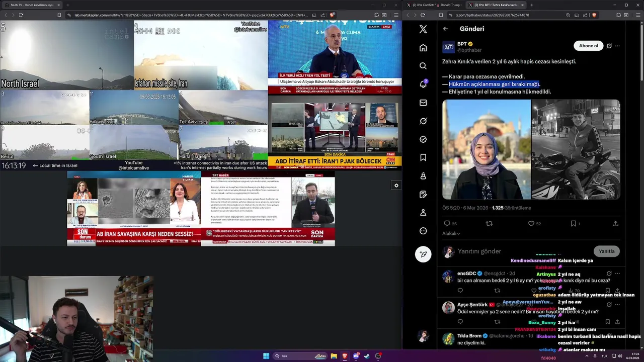Reload the x.com page
The image size is (644, 362).
point(423,15)
